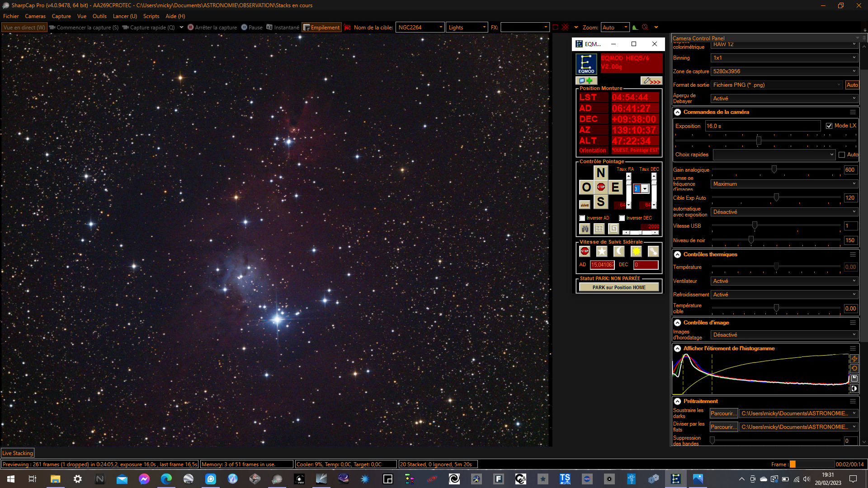Click the Pause capture button
The width and height of the screenshot is (868, 488).
click(x=252, y=28)
